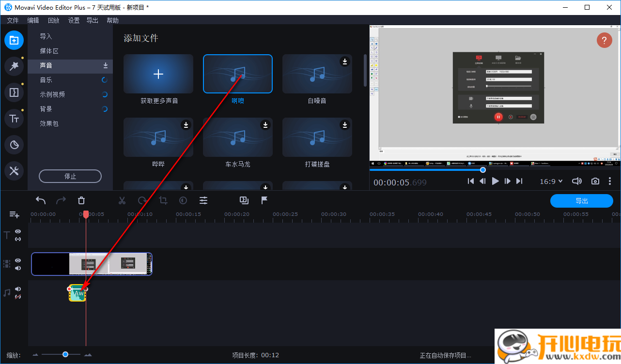Adjust the timeline zoom slider handle

(x=65, y=354)
